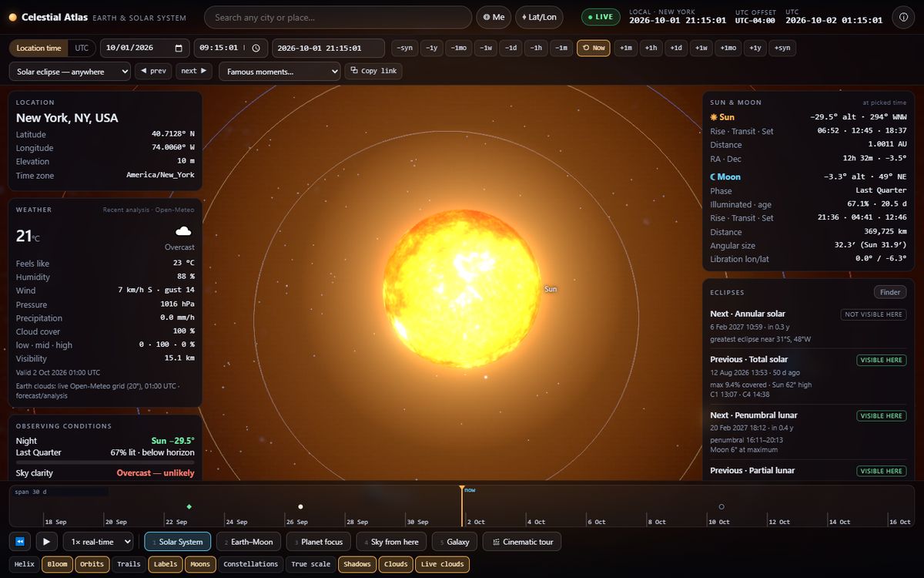The width and height of the screenshot is (924, 578).
Task: Enable Trails display
Action: coord(129,564)
